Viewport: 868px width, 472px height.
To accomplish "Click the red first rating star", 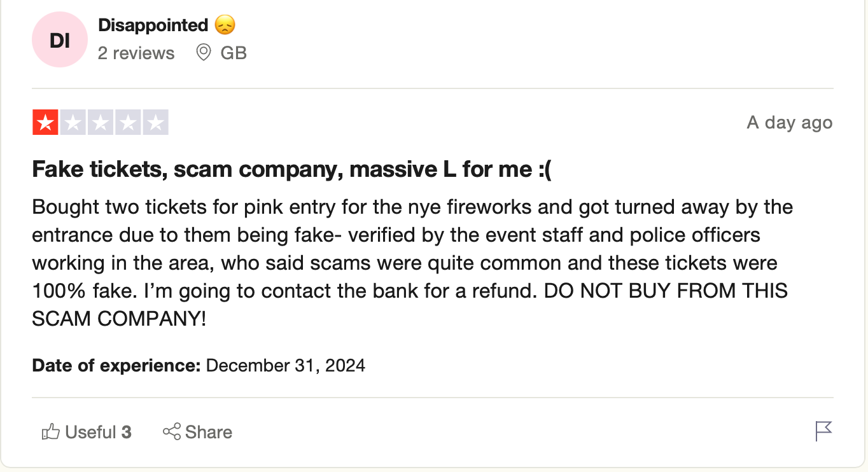I will click(45, 122).
